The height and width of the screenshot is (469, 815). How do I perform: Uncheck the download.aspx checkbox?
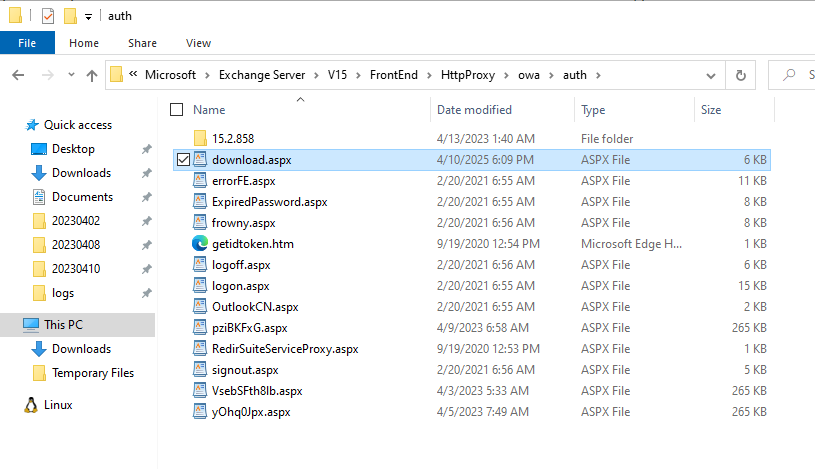pyautogui.click(x=183, y=160)
